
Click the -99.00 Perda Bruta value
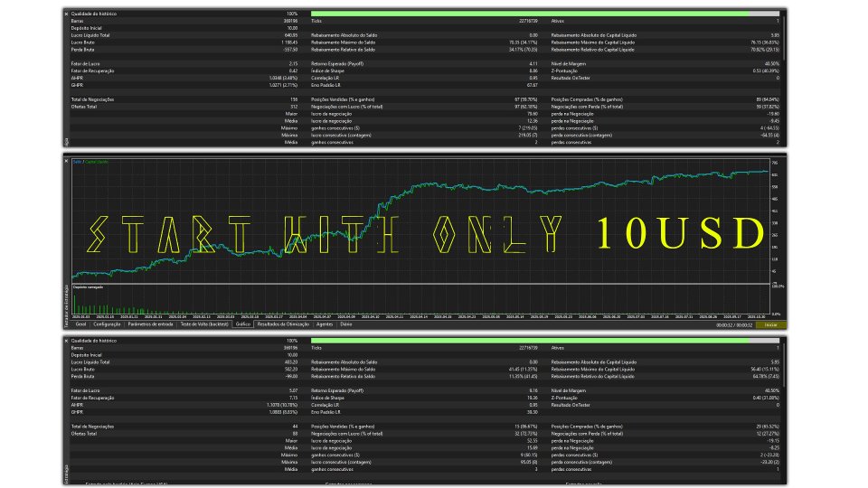[291, 377]
